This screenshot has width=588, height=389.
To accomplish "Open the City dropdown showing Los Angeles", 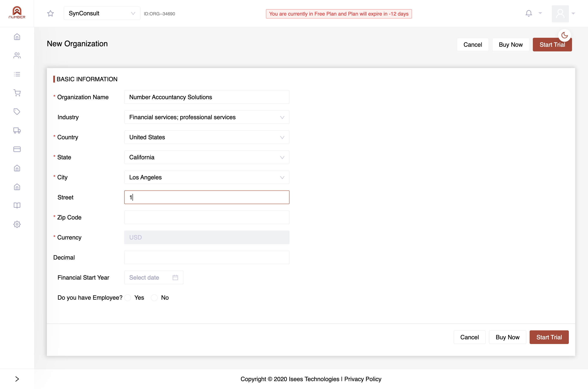I will click(207, 177).
